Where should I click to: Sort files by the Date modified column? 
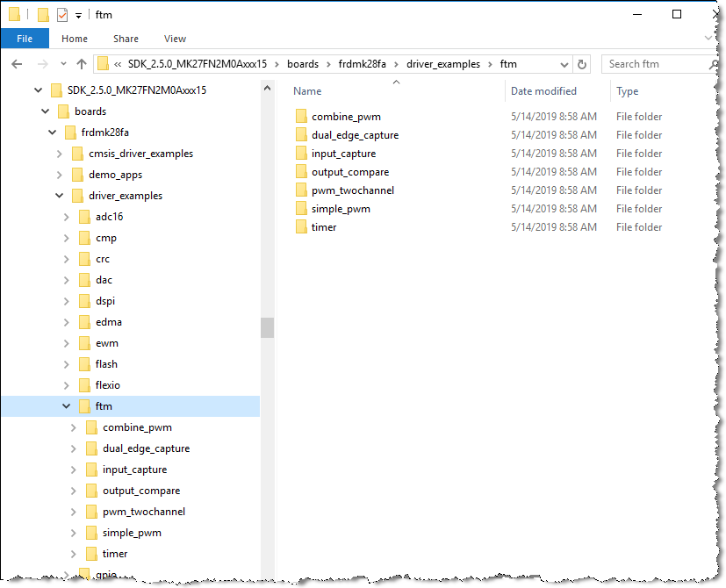tap(543, 90)
